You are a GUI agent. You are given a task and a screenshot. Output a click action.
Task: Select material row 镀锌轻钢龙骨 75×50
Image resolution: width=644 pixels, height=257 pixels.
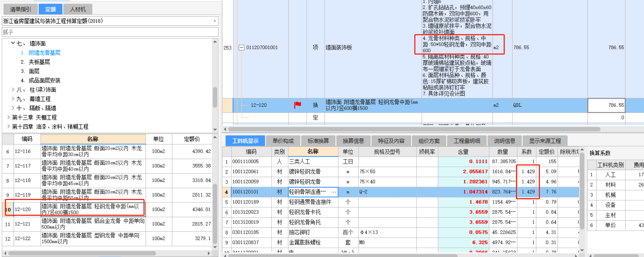tap(401, 172)
